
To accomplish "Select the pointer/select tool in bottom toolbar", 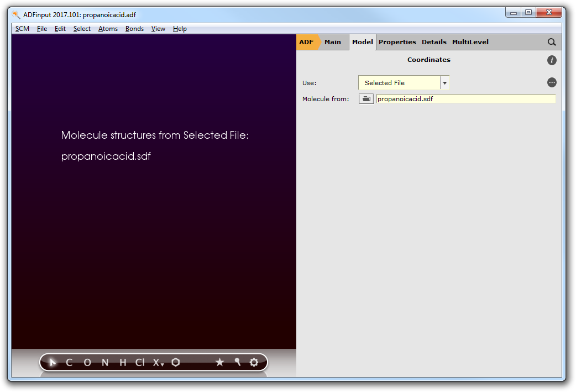I will pos(53,363).
